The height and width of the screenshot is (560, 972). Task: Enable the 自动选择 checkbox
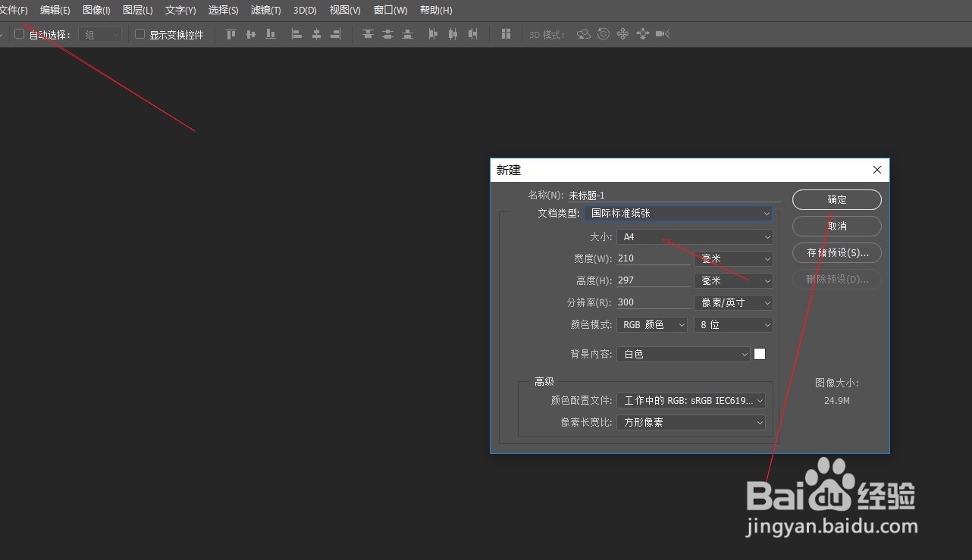(20, 34)
